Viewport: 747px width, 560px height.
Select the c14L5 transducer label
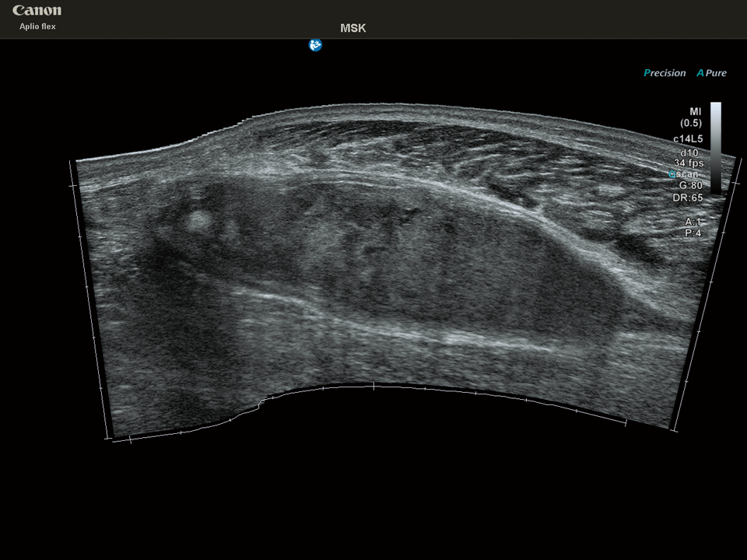click(x=689, y=138)
